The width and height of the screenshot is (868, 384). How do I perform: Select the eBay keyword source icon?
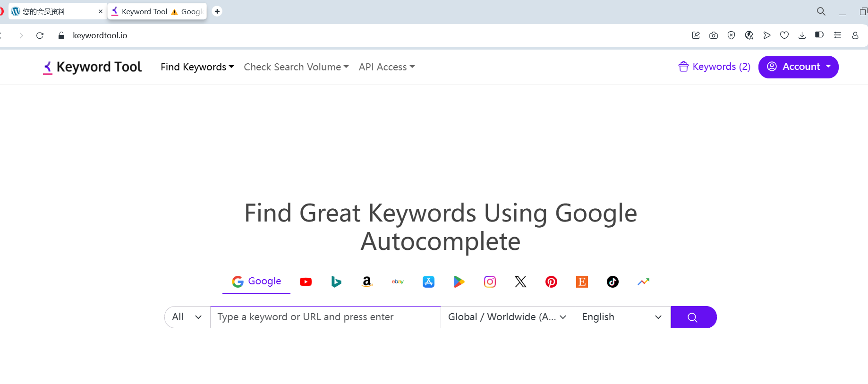click(x=398, y=282)
